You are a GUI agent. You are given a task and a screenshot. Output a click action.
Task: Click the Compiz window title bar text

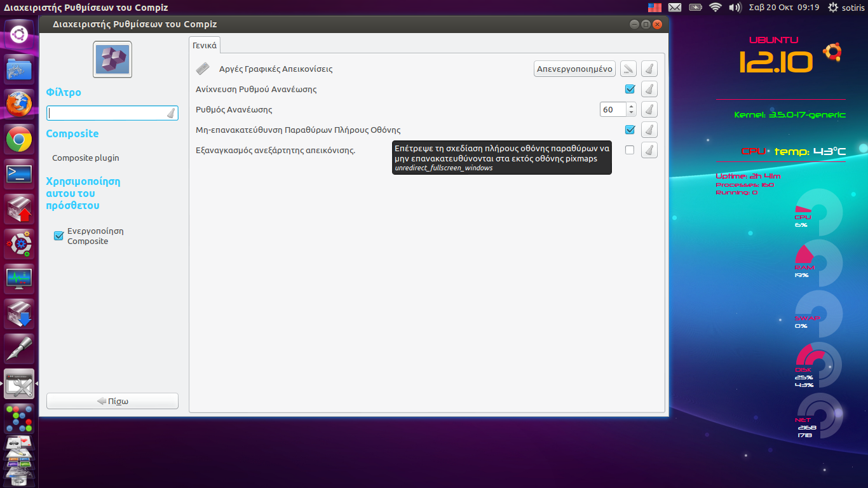pos(135,24)
